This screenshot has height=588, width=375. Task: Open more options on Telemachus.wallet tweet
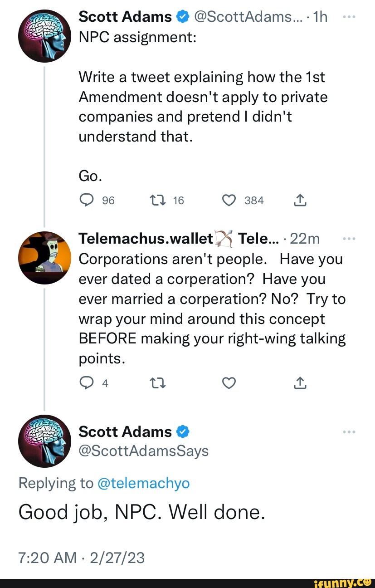click(x=349, y=238)
